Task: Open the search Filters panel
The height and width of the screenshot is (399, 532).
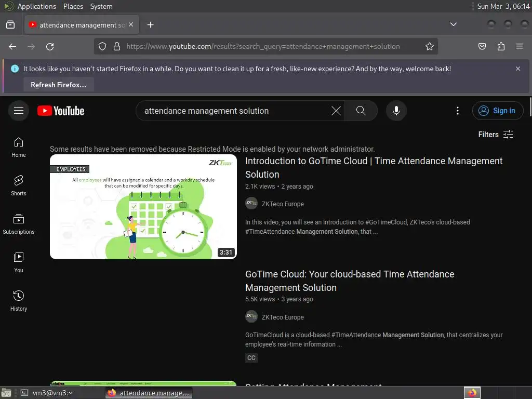Action: 496,135
